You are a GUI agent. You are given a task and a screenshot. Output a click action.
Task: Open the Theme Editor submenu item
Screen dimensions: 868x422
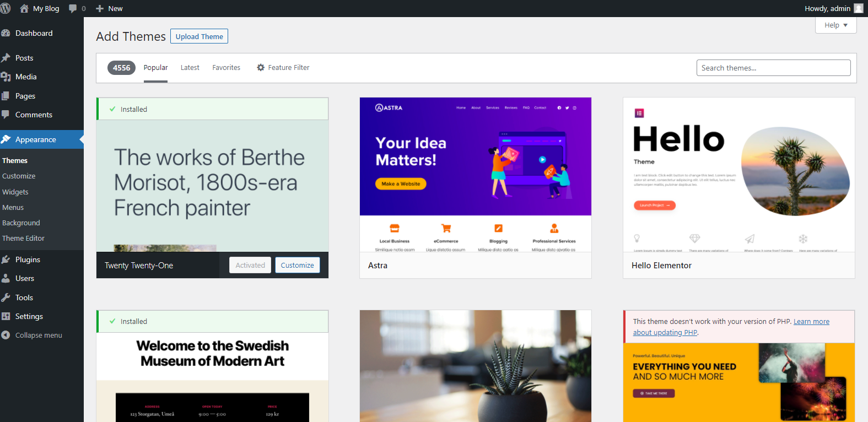click(x=23, y=238)
